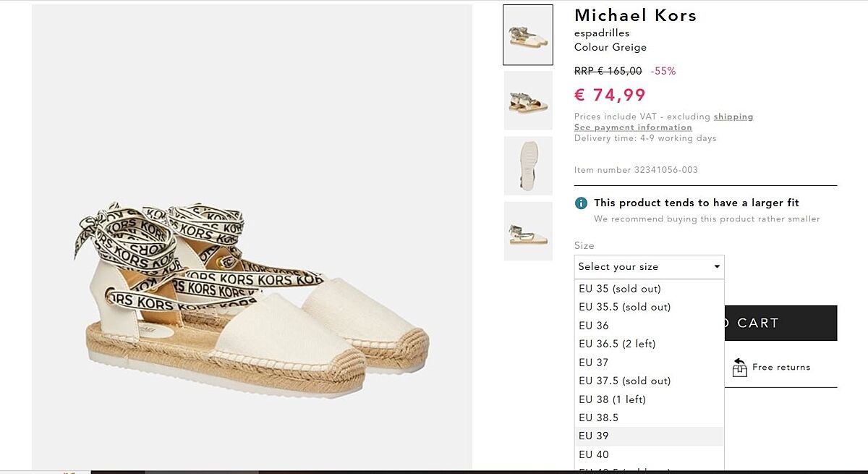Collapse the Select your size dropdown
Viewport: 868px width, 474px height.
click(x=649, y=267)
